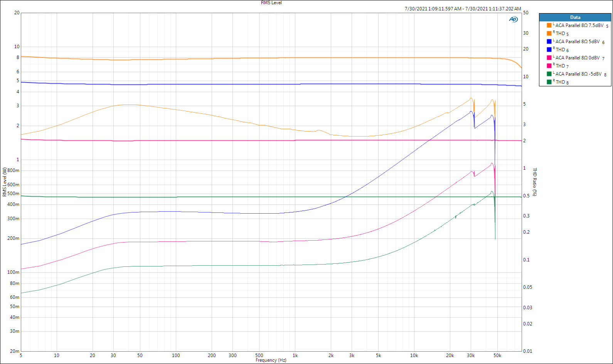The height and width of the screenshot is (364, 613).
Task: Click the blue swatch beside THD 6
Action: (549, 50)
